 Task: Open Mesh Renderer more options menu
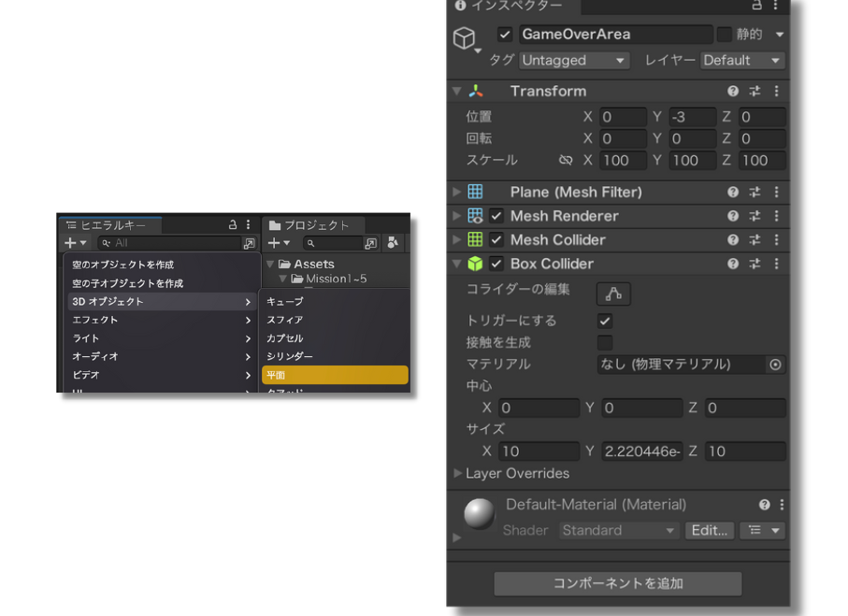(777, 216)
